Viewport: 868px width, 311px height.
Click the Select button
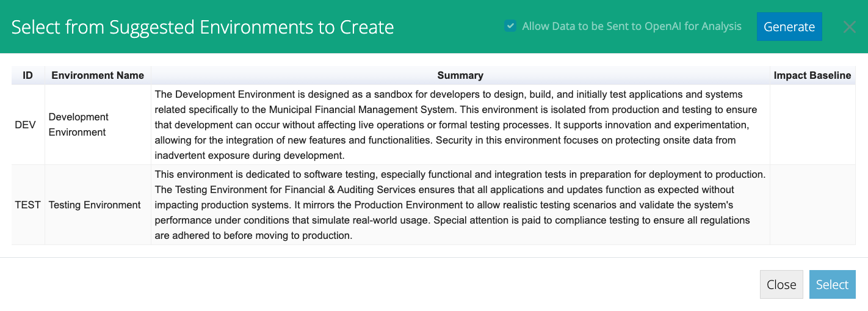(x=832, y=285)
